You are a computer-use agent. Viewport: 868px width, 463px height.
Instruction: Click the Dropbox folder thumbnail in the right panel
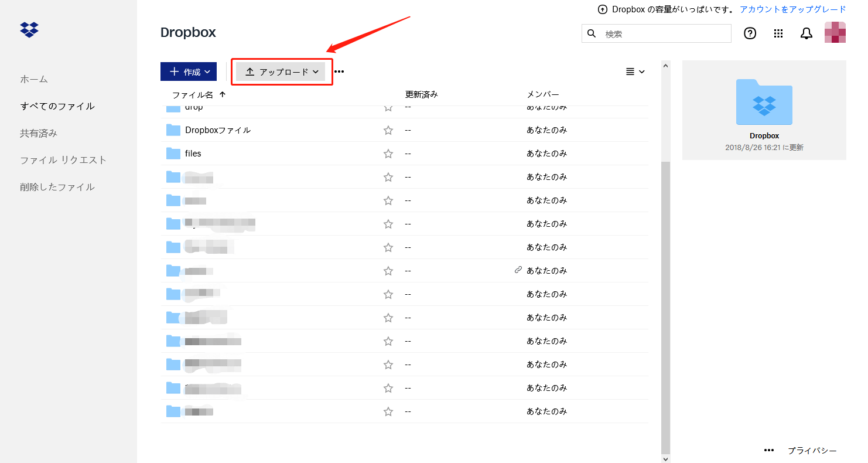[x=764, y=102]
